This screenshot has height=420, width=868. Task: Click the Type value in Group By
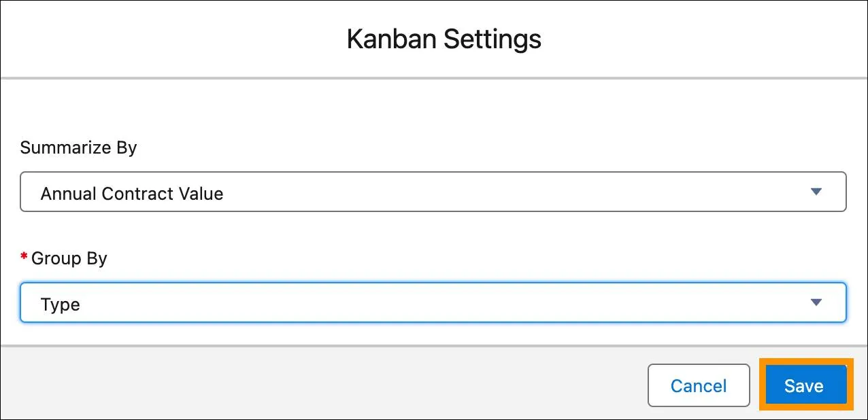pyautogui.click(x=61, y=304)
